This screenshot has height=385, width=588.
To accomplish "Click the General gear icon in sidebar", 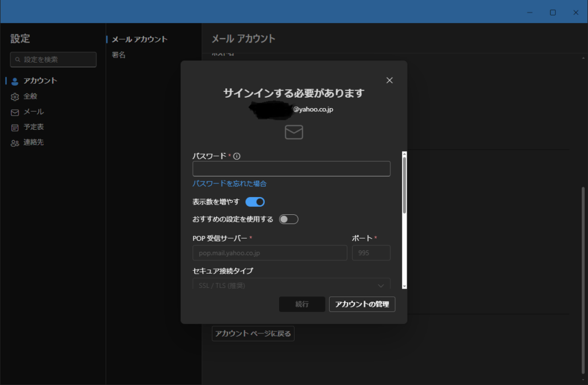I will [15, 97].
